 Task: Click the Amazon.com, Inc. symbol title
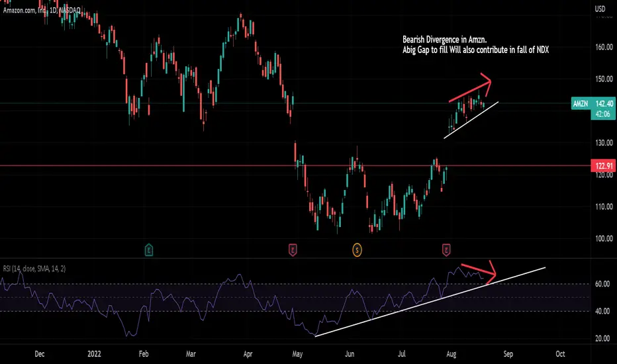pyautogui.click(x=42, y=10)
